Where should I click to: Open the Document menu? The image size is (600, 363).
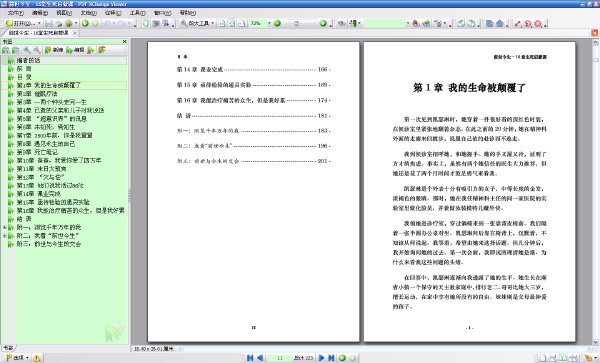click(88, 13)
